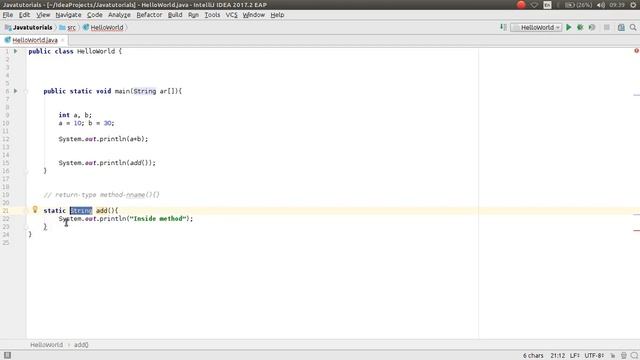Run the HelloWorld configuration with green play button
The height and width of the screenshot is (360, 640).
click(569, 27)
